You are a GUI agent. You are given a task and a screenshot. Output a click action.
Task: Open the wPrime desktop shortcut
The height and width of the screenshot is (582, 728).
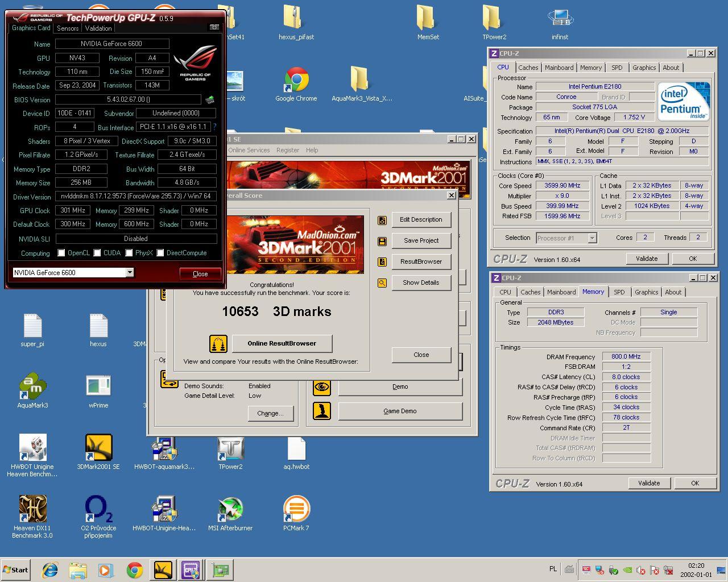pos(98,390)
